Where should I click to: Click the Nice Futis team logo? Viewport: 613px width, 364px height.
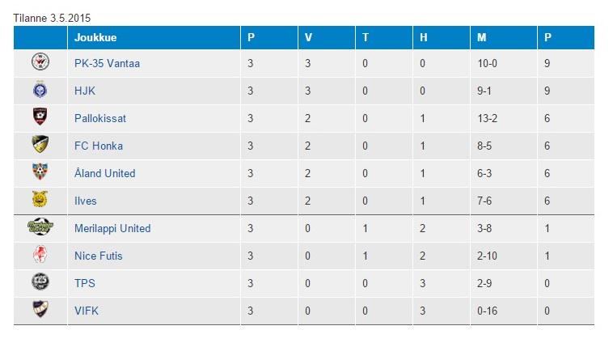coord(40,256)
